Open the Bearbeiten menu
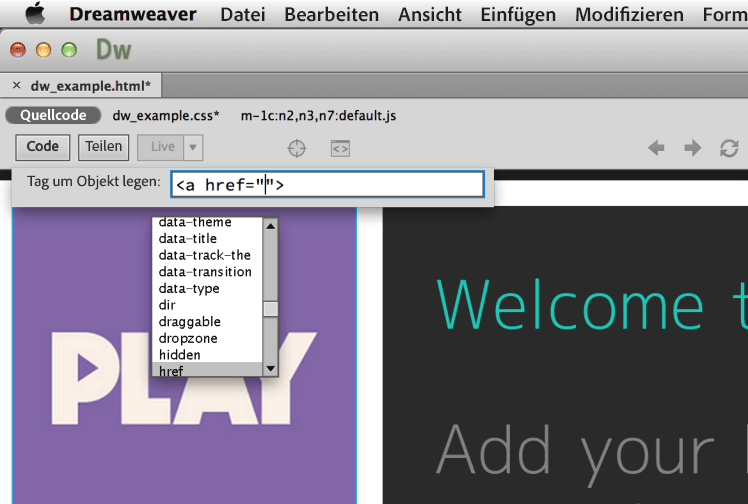The image size is (748, 504). 332,14
